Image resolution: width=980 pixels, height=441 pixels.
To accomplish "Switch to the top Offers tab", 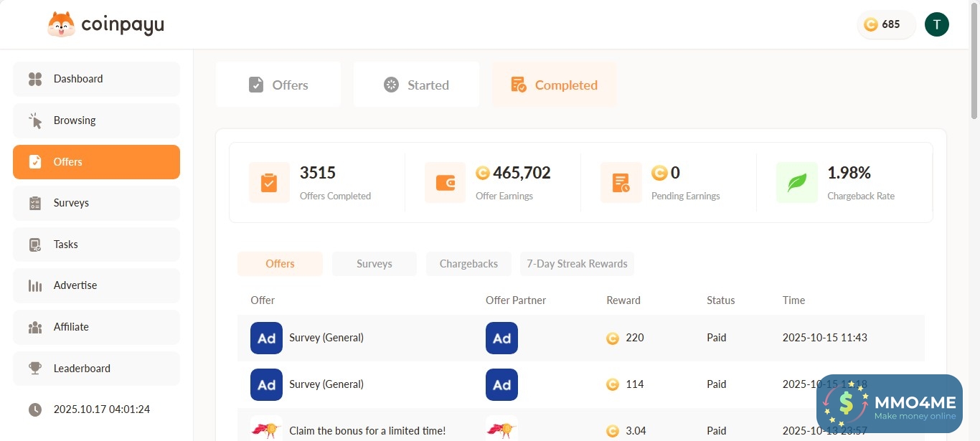I will click(x=278, y=85).
